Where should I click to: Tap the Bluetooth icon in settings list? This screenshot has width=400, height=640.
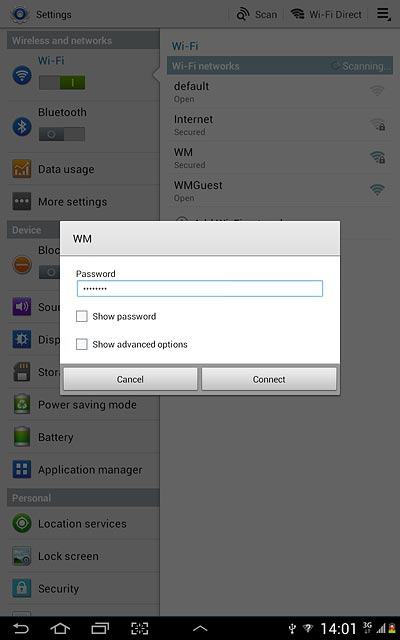(x=22, y=127)
